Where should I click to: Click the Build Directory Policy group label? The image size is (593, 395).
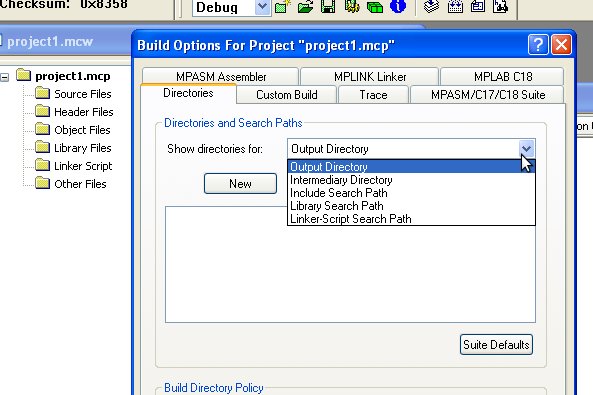click(x=213, y=388)
